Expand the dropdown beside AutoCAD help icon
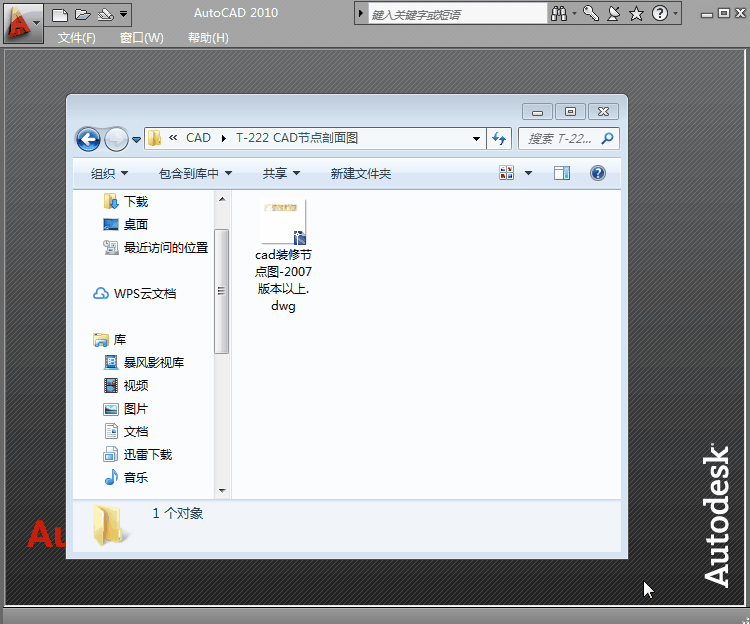This screenshot has width=750, height=624. (675, 14)
